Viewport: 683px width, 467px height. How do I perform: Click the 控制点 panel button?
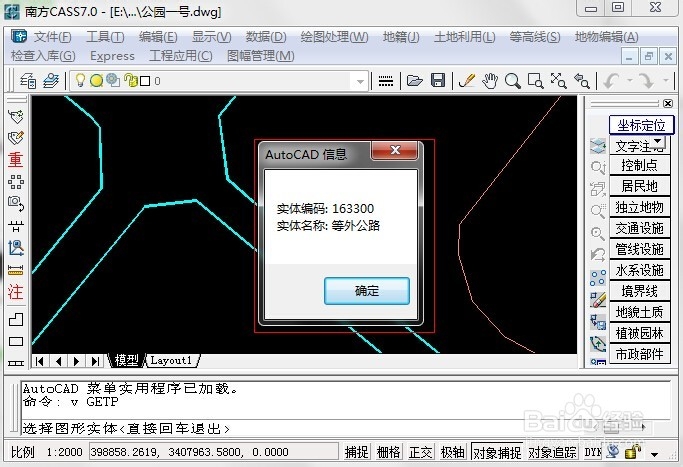tap(639, 165)
